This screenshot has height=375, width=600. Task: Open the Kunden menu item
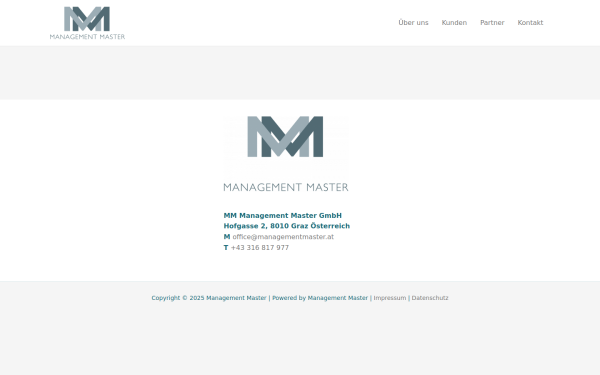click(454, 23)
